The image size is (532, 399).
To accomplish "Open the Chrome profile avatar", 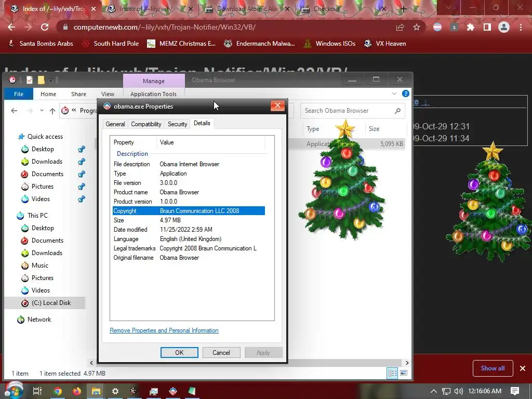I will [504, 28].
